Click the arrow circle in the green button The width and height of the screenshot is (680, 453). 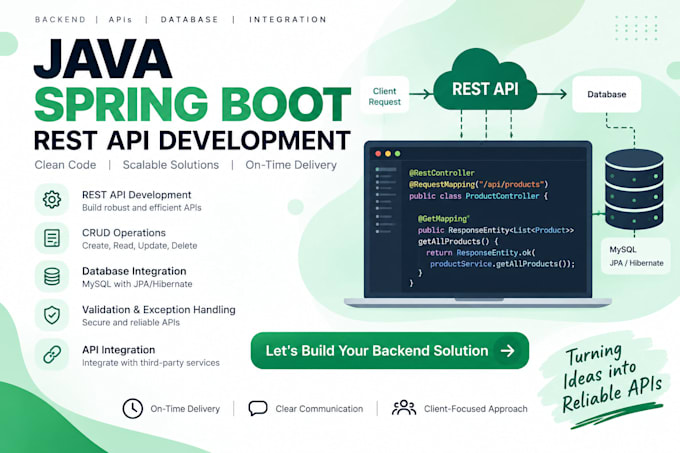pyautogui.click(x=507, y=351)
